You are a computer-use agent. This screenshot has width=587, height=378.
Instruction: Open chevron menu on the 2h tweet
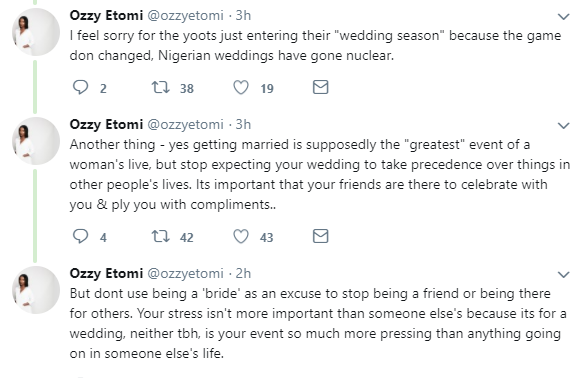tap(563, 275)
